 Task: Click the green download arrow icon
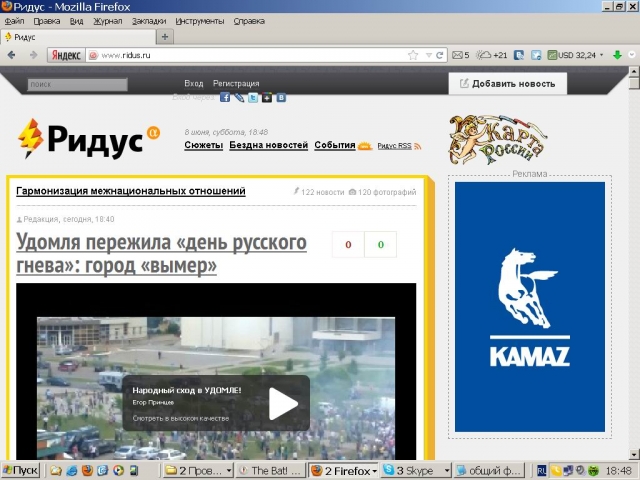click(617, 55)
